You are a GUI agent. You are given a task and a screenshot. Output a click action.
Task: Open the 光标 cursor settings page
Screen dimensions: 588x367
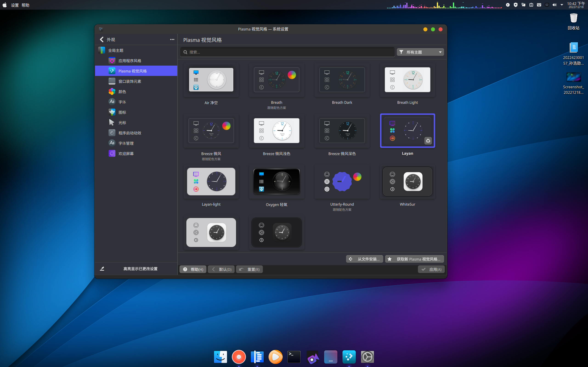pyautogui.click(x=122, y=122)
